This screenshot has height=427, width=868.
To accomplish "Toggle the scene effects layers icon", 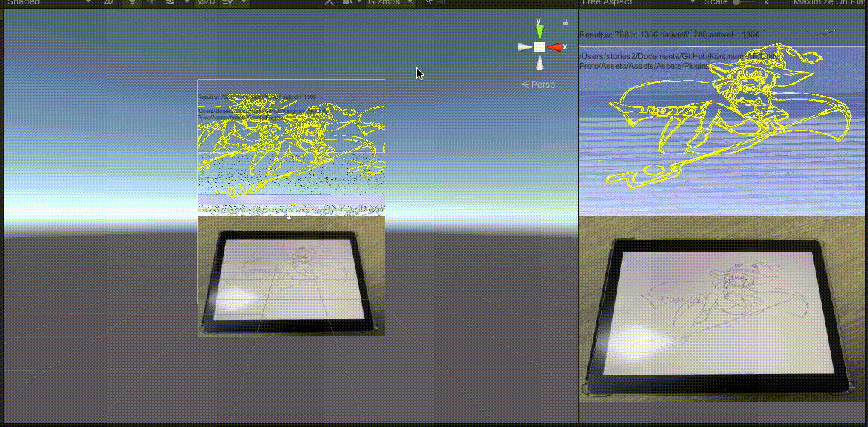I will point(171,2).
